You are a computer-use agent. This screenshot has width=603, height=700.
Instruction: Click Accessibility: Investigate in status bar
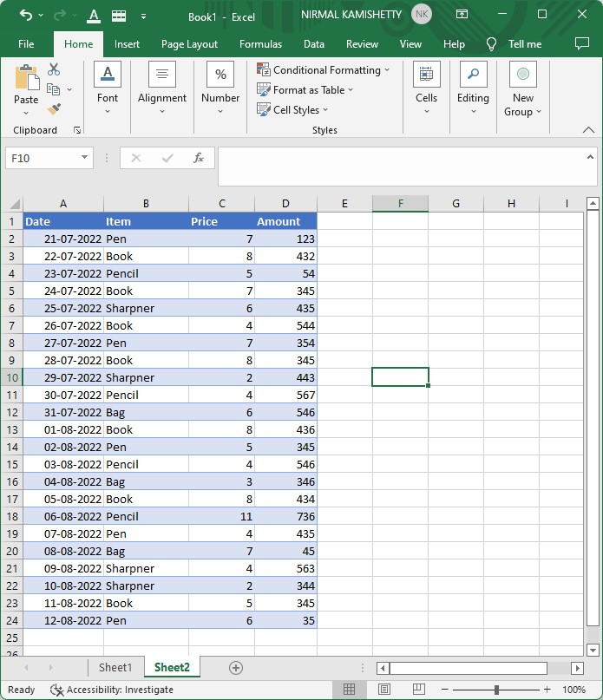click(112, 690)
